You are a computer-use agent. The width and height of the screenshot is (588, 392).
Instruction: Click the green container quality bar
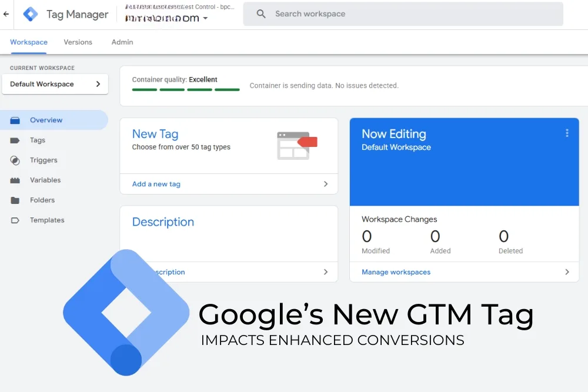[186, 89]
